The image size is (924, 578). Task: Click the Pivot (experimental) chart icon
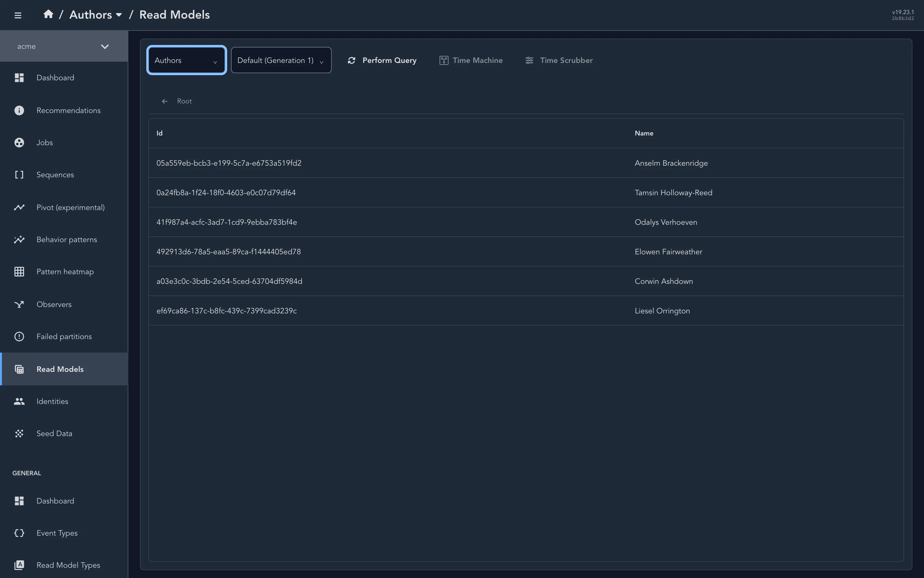19,207
